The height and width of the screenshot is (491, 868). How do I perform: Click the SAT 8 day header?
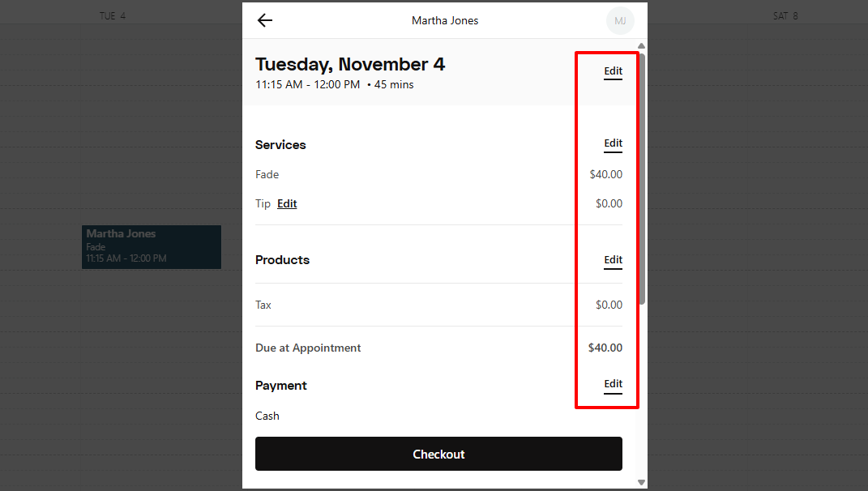pos(785,16)
